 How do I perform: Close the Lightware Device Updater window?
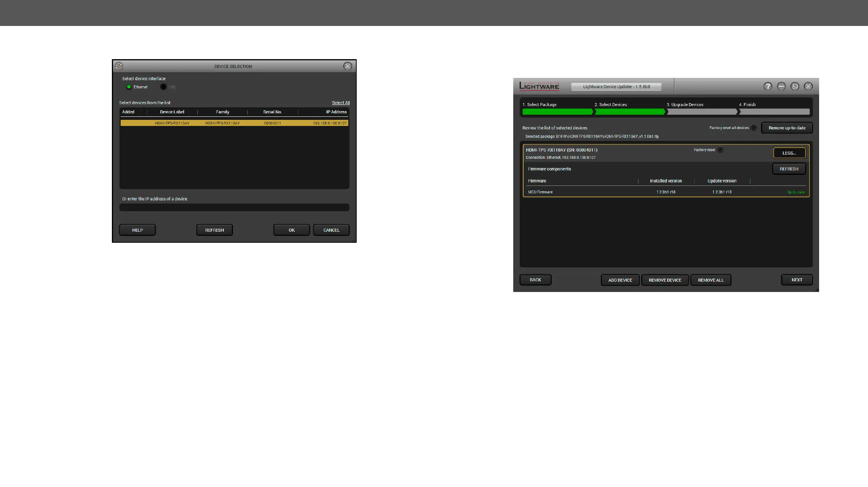(x=808, y=86)
